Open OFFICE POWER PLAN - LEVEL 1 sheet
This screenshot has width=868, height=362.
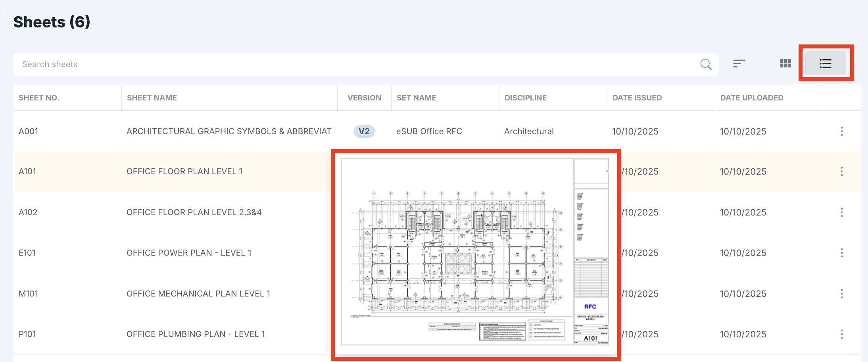[189, 253]
